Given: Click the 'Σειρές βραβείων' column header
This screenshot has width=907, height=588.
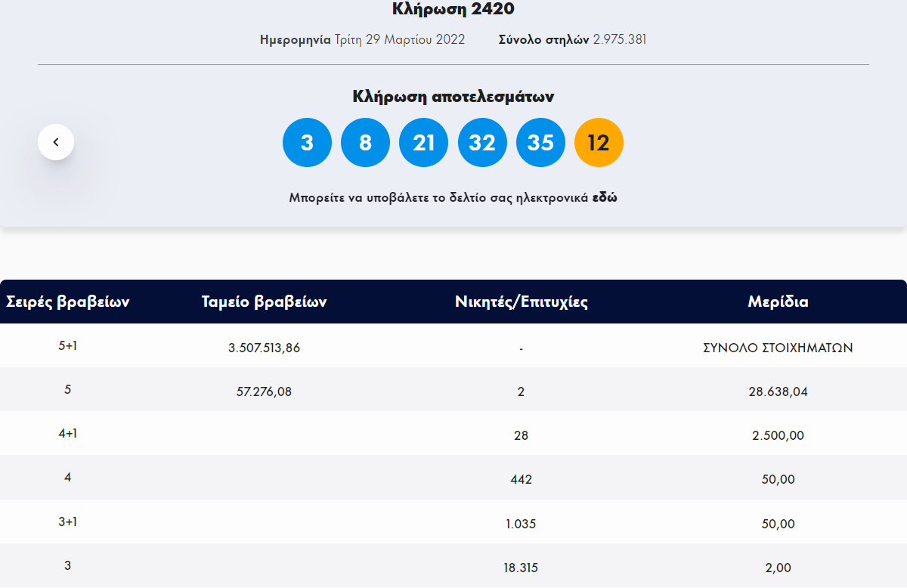Looking at the screenshot, I should pyautogui.click(x=68, y=302).
